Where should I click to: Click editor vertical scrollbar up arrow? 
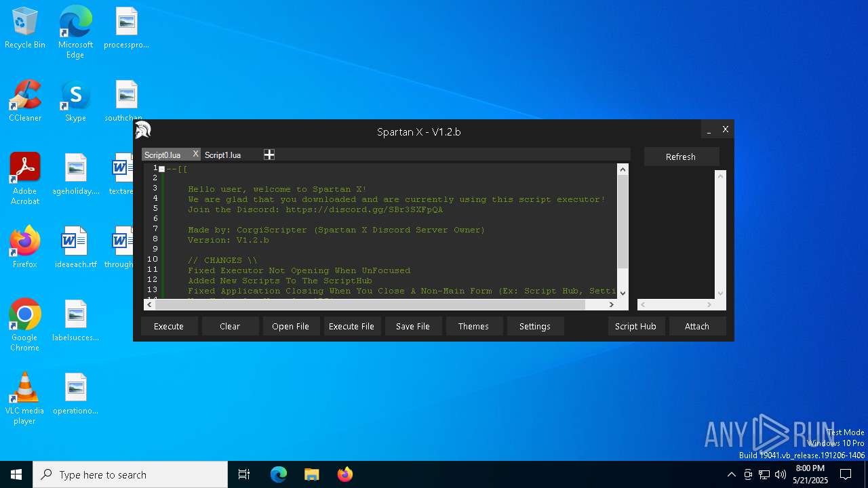pyautogui.click(x=623, y=169)
